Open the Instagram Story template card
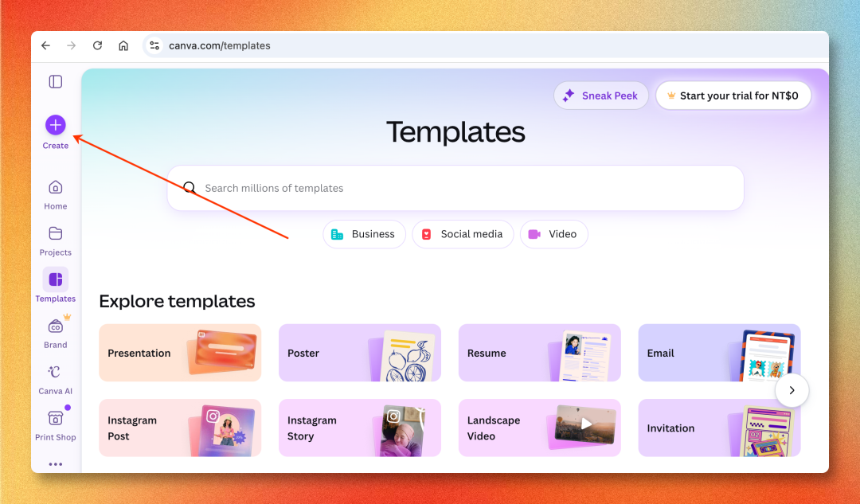 [x=360, y=428]
